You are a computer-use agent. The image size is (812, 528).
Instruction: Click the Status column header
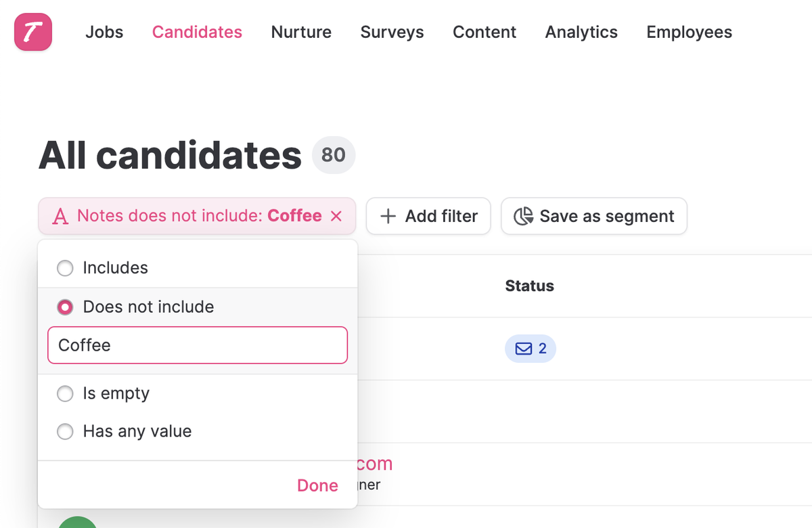(529, 286)
